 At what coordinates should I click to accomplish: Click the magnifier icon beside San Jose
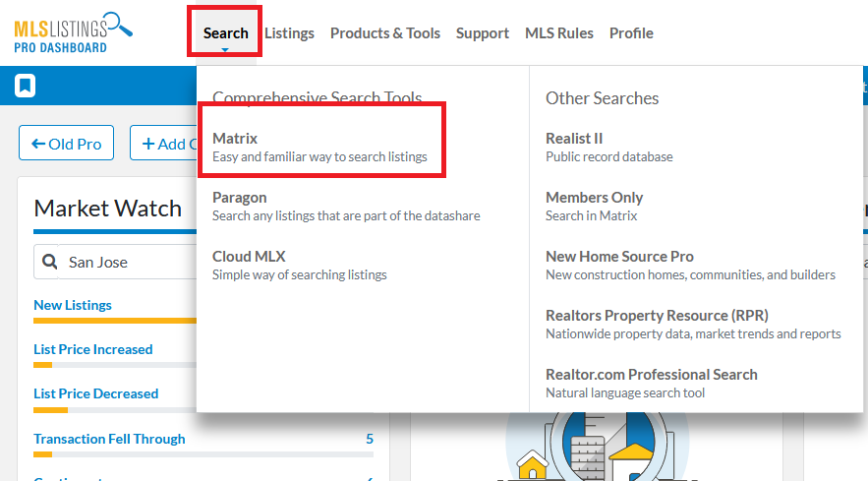[50, 262]
